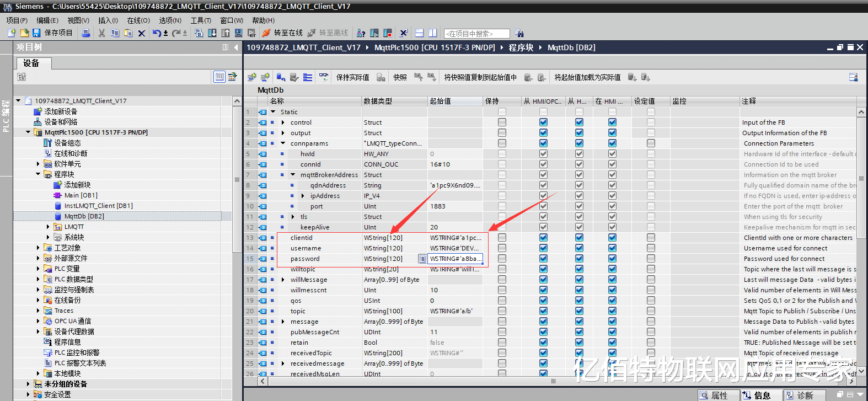
Task: Open the 属性 inspector tab
Action: 719,395
